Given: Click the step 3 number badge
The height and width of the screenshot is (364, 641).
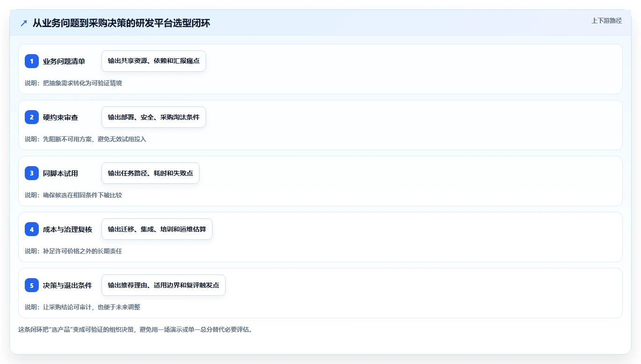Looking at the screenshot, I should point(32,173).
